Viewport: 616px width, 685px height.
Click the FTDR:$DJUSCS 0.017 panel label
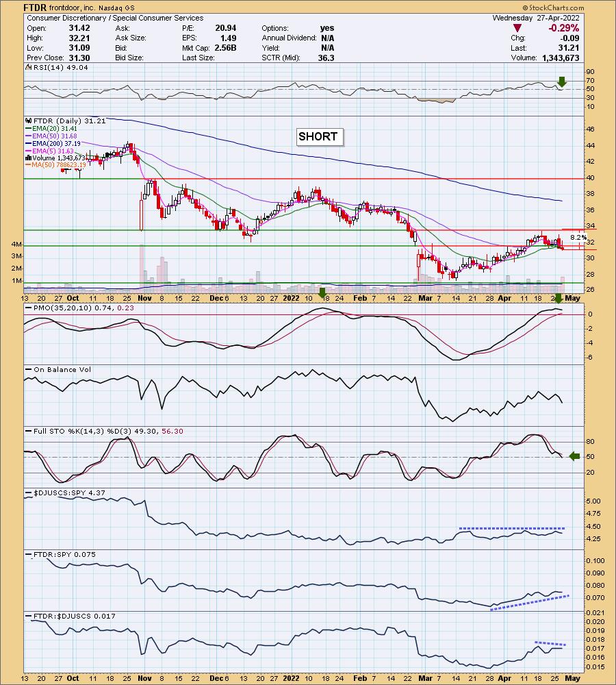74,616
